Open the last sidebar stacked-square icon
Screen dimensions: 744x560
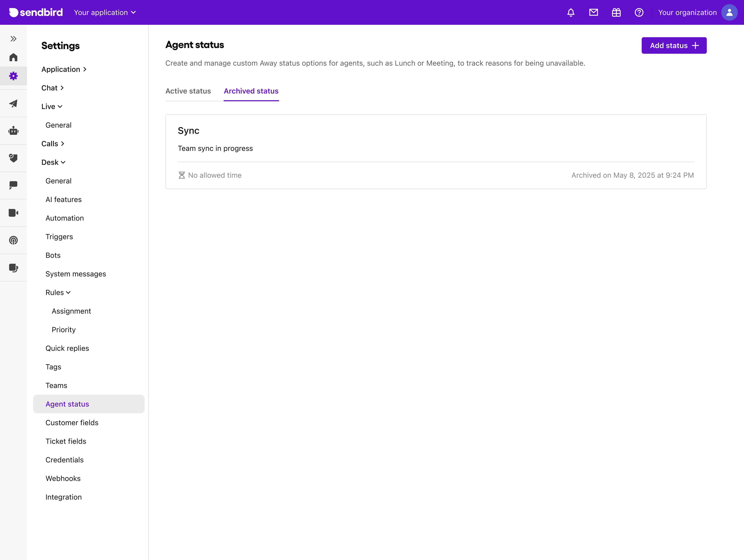[13, 268]
